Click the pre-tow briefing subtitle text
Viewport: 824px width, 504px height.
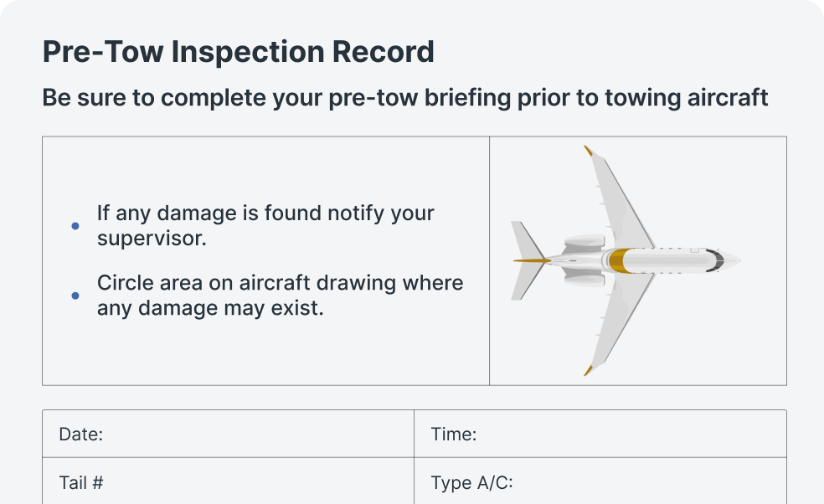(x=405, y=98)
